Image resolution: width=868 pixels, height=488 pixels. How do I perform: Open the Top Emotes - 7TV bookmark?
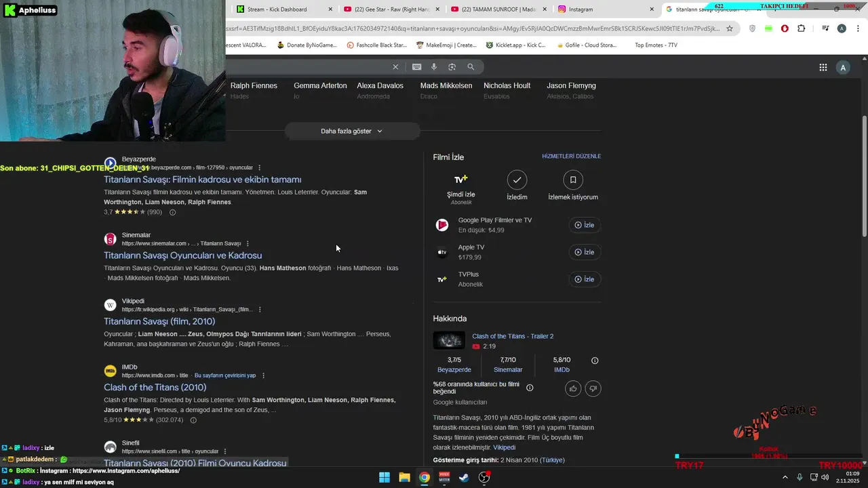(656, 45)
